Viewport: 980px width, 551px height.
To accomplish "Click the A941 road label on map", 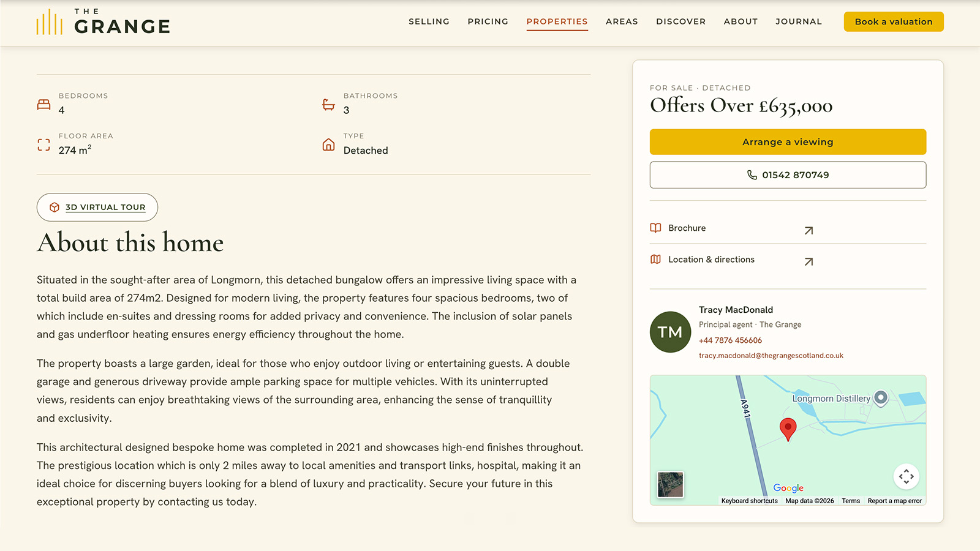I will point(745,408).
